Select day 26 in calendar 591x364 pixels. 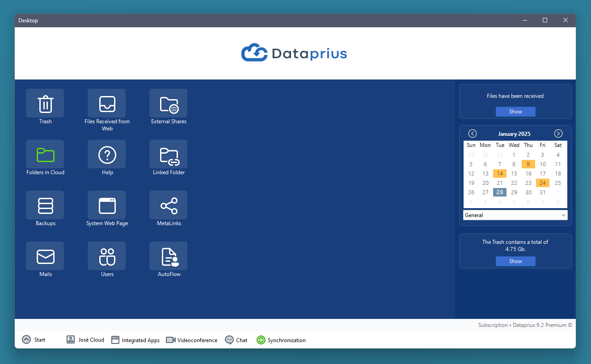click(x=471, y=192)
